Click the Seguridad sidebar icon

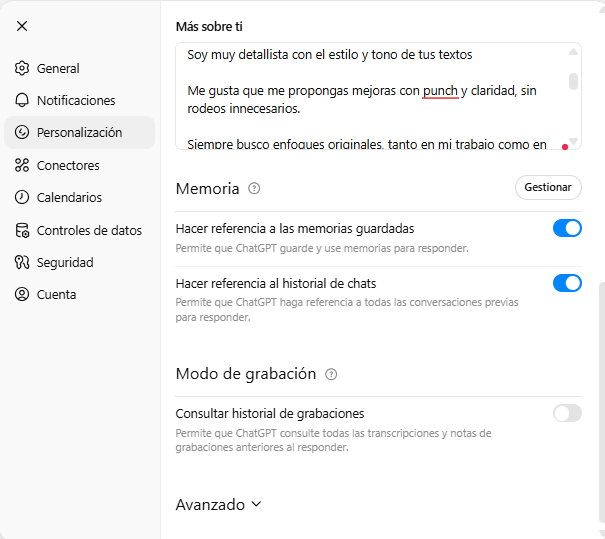tap(22, 263)
